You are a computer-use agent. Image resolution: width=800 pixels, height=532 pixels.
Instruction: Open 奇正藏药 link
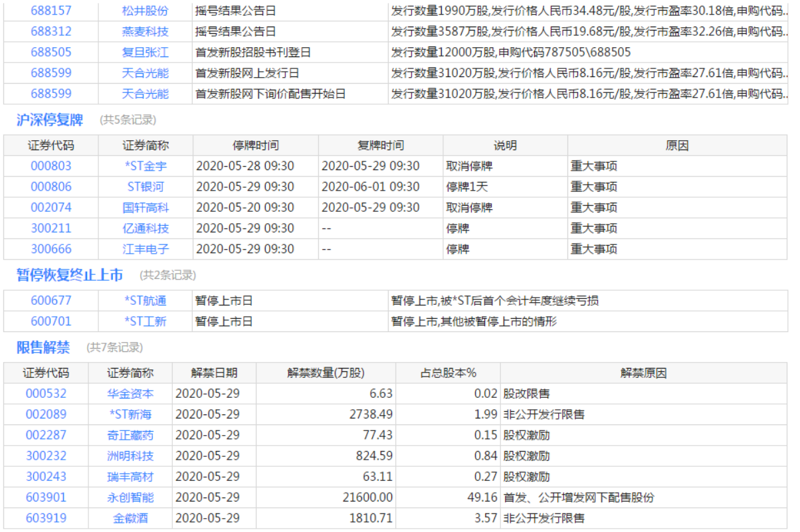[130, 435]
